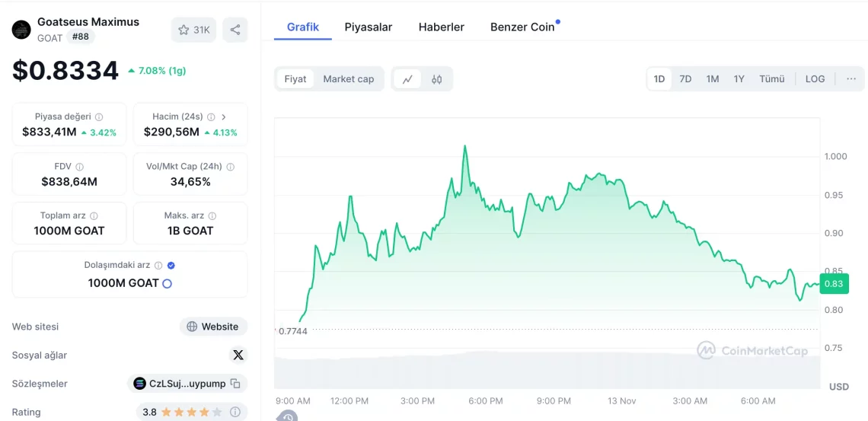
Task: Switch to candlestick chart view icon
Action: (437, 79)
